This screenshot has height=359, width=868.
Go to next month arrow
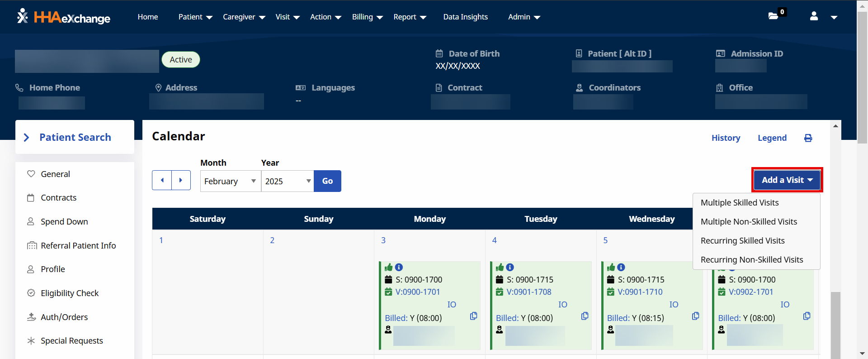[181, 180]
